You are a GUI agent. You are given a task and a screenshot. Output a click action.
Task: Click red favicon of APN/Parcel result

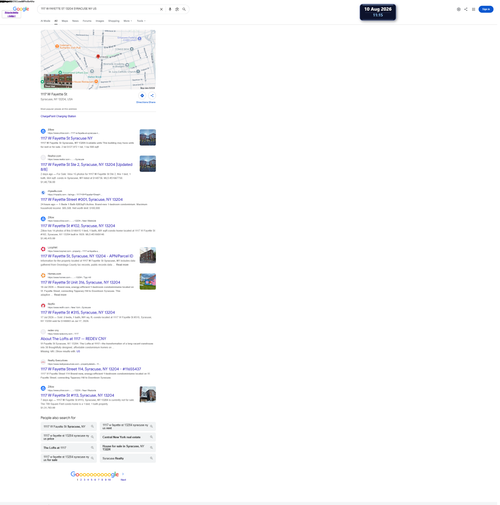[x=43, y=249]
